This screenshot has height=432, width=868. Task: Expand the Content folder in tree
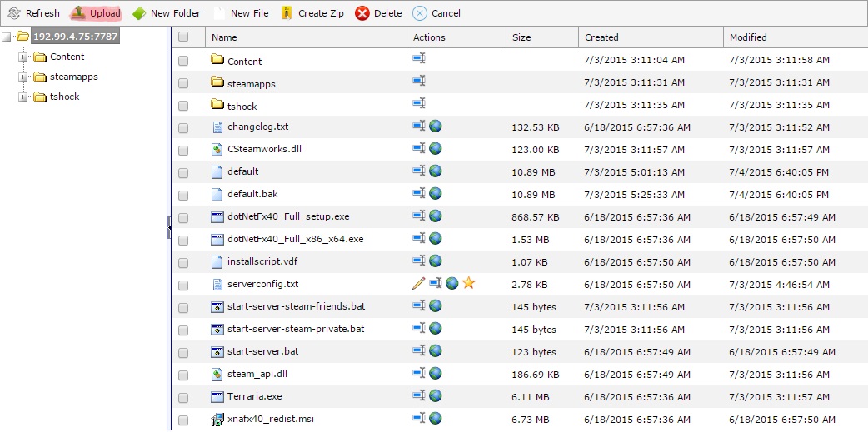[x=23, y=57]
